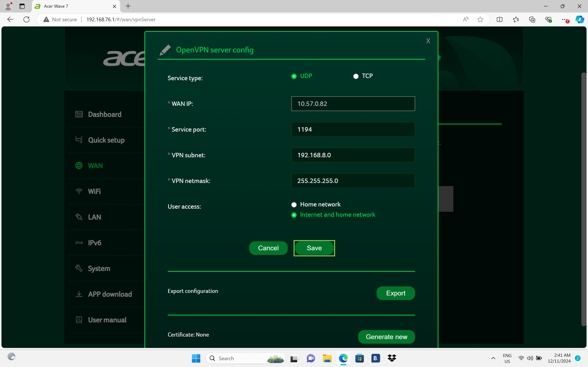Screen dimensions: 588x367
Task: Select Internet and home network access
Action: pos(294,215)
